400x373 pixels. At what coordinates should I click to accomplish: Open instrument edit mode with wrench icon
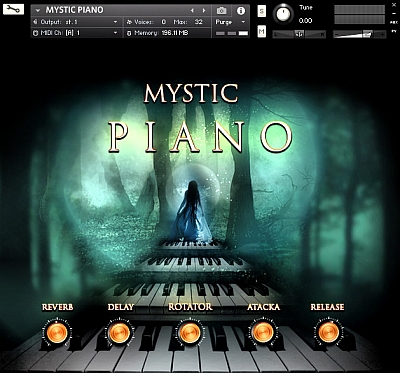(13, 9)
